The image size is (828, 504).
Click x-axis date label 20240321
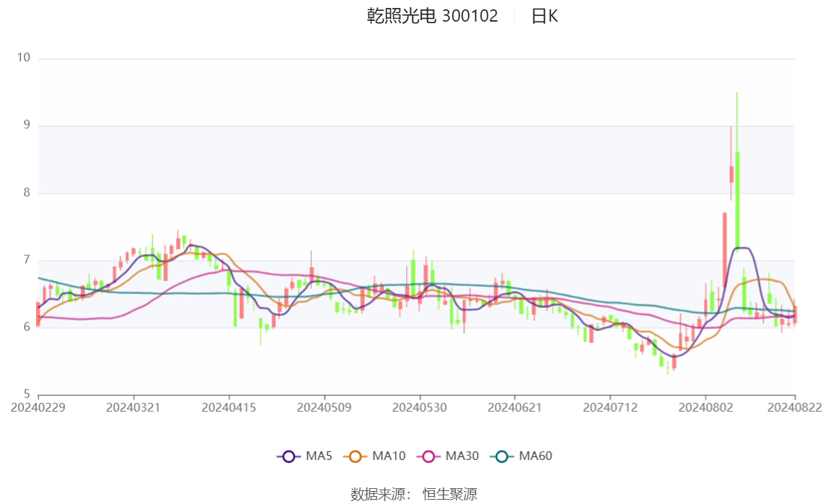tap(133, 407)
